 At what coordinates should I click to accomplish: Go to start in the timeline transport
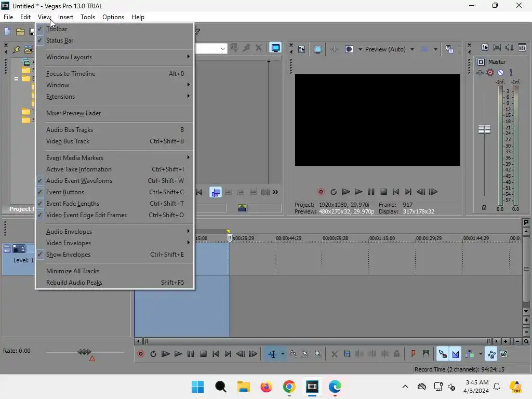(x=216, y=354)
